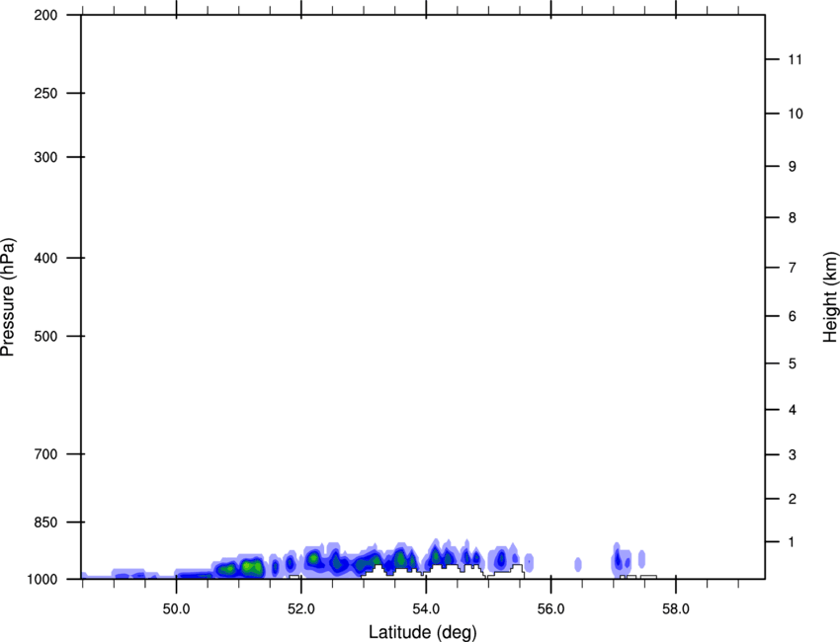
Task: Select the 700 pressure tick label
Action: coord(45,454)
